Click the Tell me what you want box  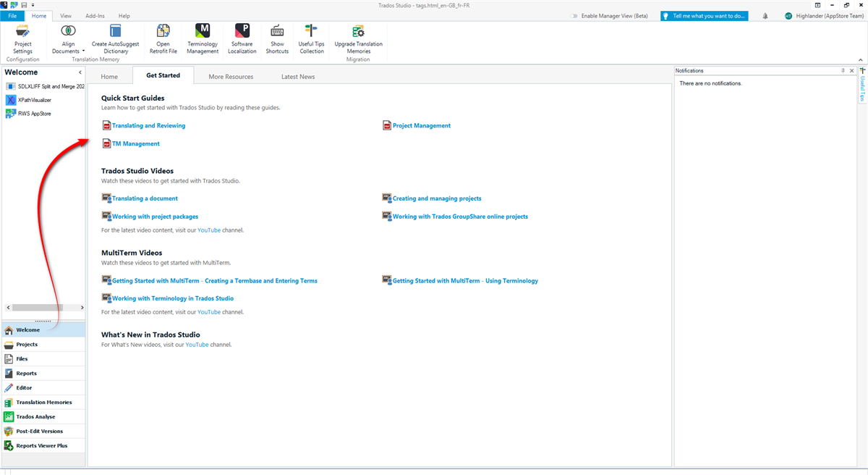coord(704,15)
